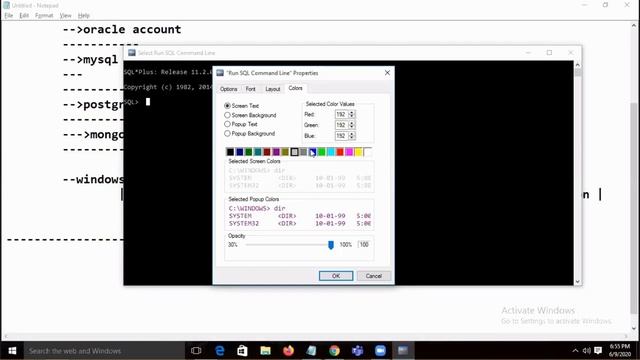The width and height of the screenshot is (640, 360).
Task: Close the Properties dialog with X
Action: 387,73
